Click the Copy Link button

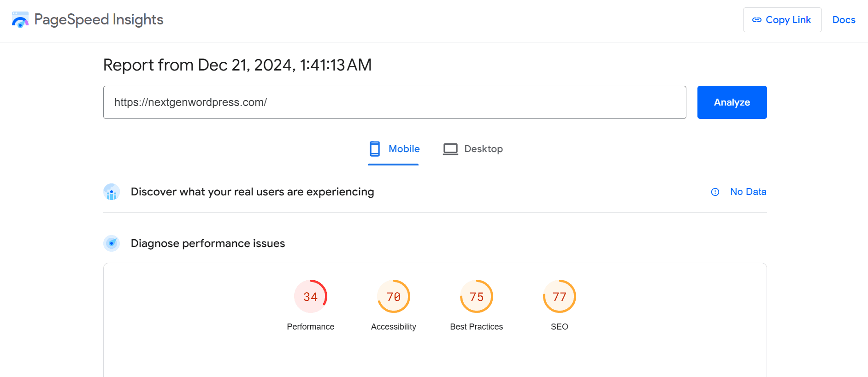coord(782,20)
